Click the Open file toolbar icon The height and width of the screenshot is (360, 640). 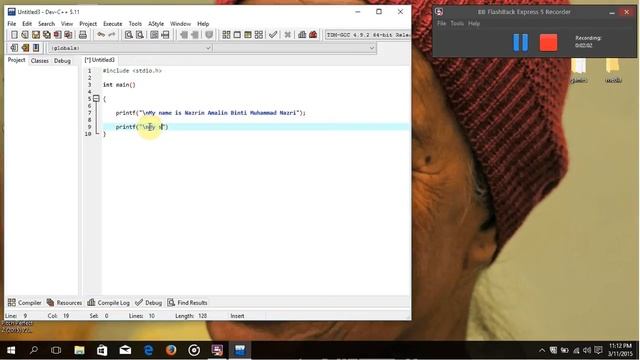click(25, 35)
